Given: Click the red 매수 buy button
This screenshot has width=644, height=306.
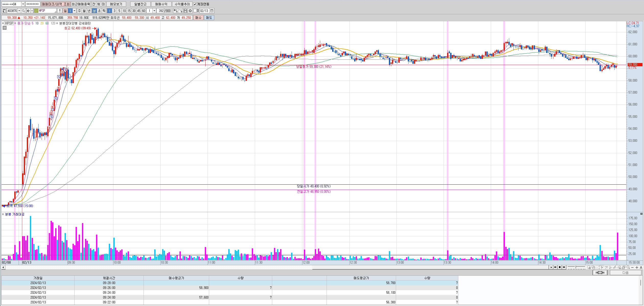Looking at the screenshot, I should [198, 18].
